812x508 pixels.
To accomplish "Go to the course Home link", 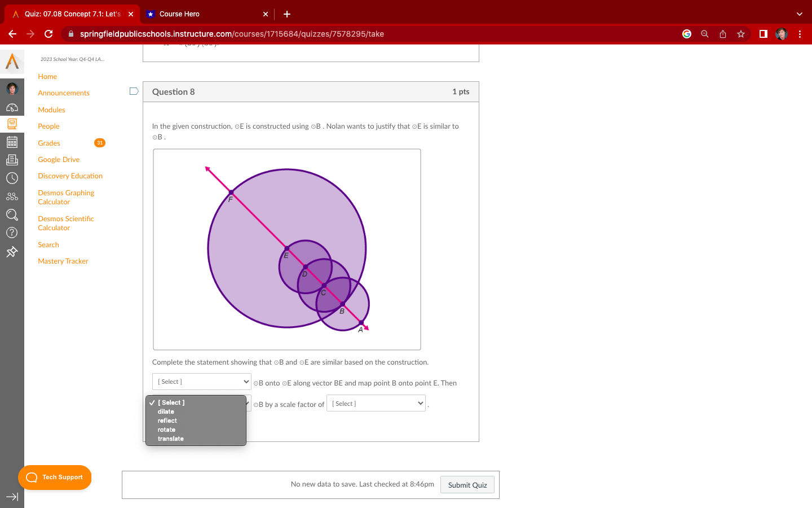I will click(x=47, y=77).
